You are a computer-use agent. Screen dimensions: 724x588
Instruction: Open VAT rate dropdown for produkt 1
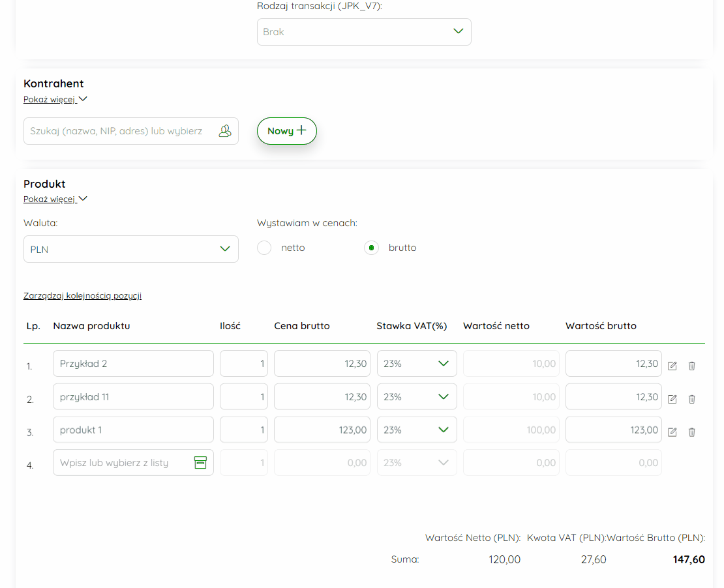pos(417,430)
